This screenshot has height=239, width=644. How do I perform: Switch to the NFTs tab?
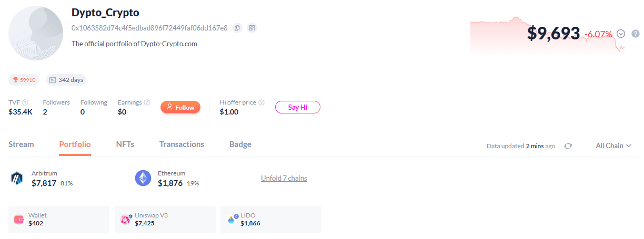125,144
